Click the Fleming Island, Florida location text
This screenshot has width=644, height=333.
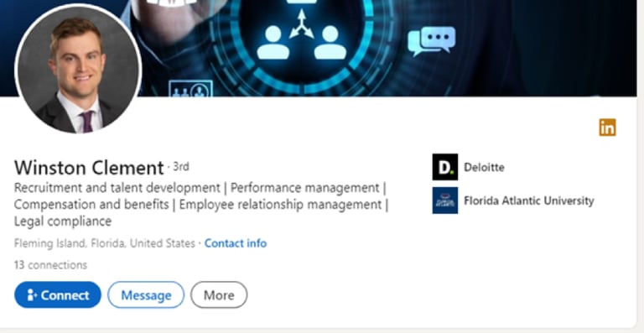pos(104,243)
